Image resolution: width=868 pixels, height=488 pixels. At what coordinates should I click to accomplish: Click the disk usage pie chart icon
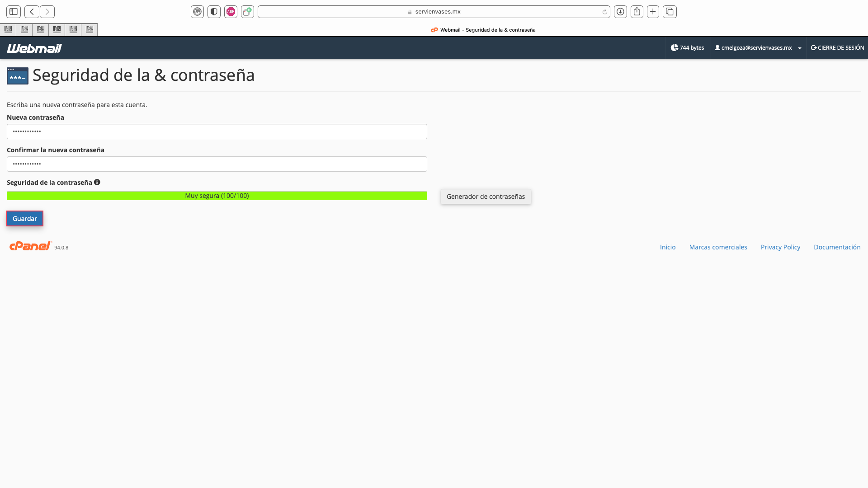click(674, 47)
